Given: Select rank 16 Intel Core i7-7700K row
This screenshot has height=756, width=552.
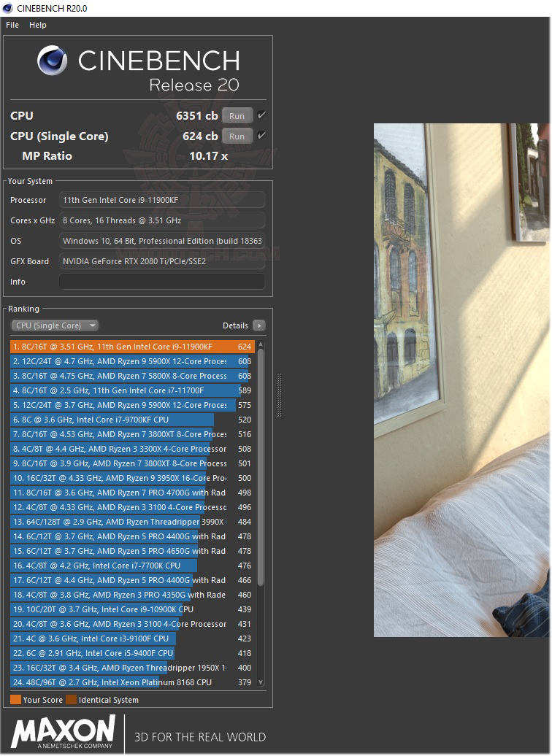Looking at the screenshot, I should [132, 566].
